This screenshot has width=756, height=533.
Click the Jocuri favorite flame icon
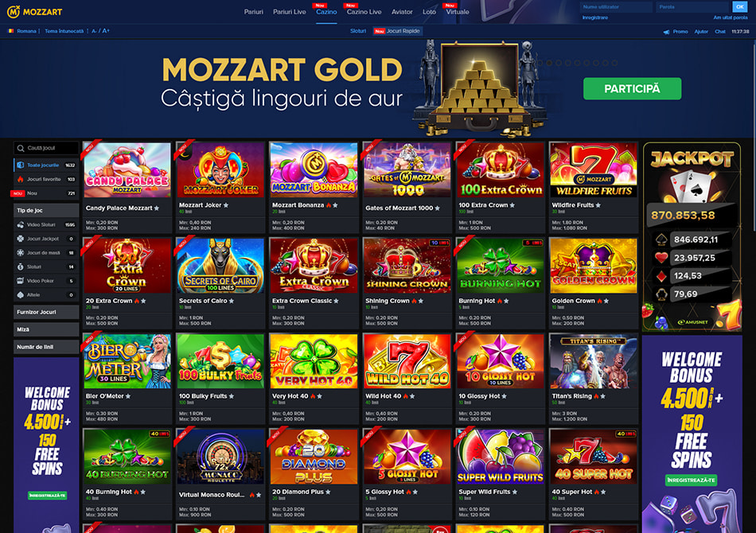[20, 179]
